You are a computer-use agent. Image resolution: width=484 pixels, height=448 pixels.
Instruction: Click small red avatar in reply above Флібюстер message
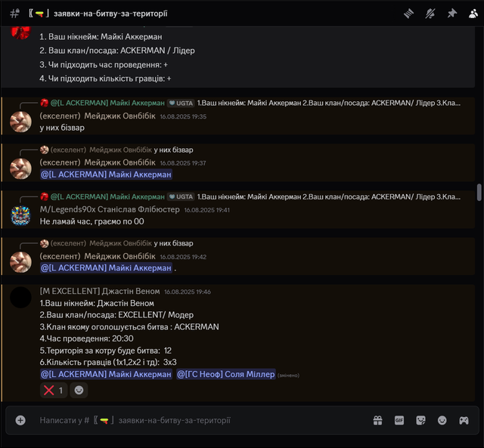coord(44,196)
